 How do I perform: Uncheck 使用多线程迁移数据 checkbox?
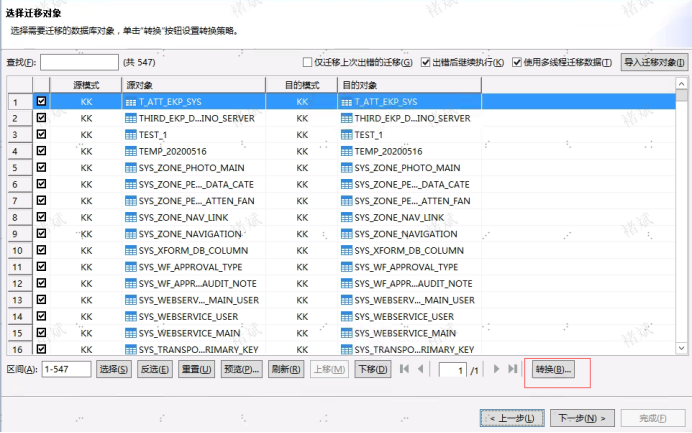pos(517,62)
